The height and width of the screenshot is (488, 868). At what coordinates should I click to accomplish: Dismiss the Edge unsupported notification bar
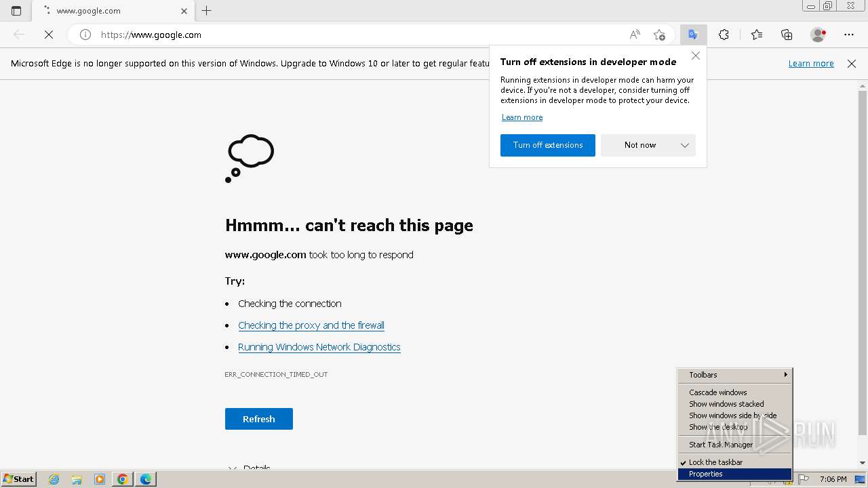852,63
